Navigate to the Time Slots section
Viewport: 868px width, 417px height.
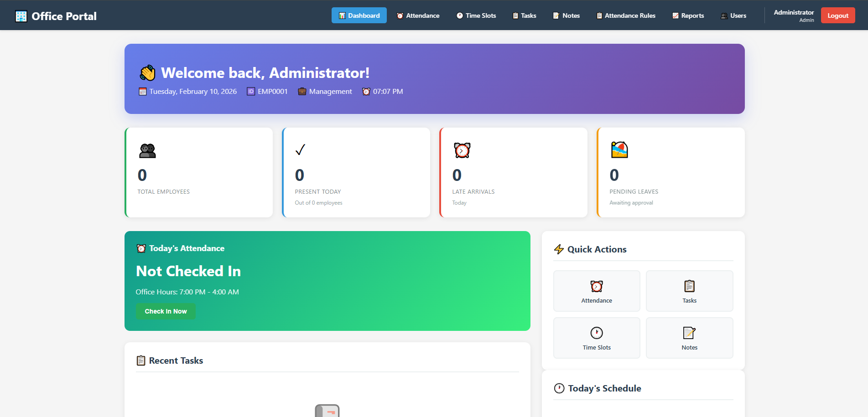click(x=476, y=15)
